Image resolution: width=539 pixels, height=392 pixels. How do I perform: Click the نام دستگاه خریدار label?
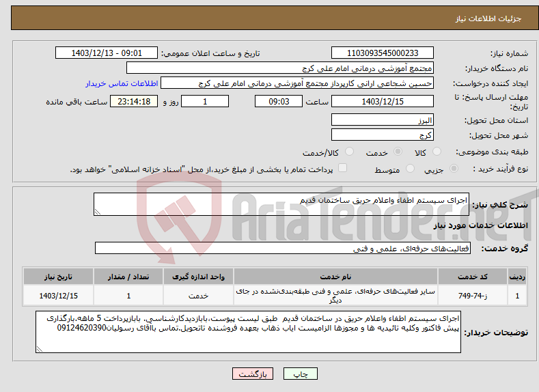click(x=497, y=68)
